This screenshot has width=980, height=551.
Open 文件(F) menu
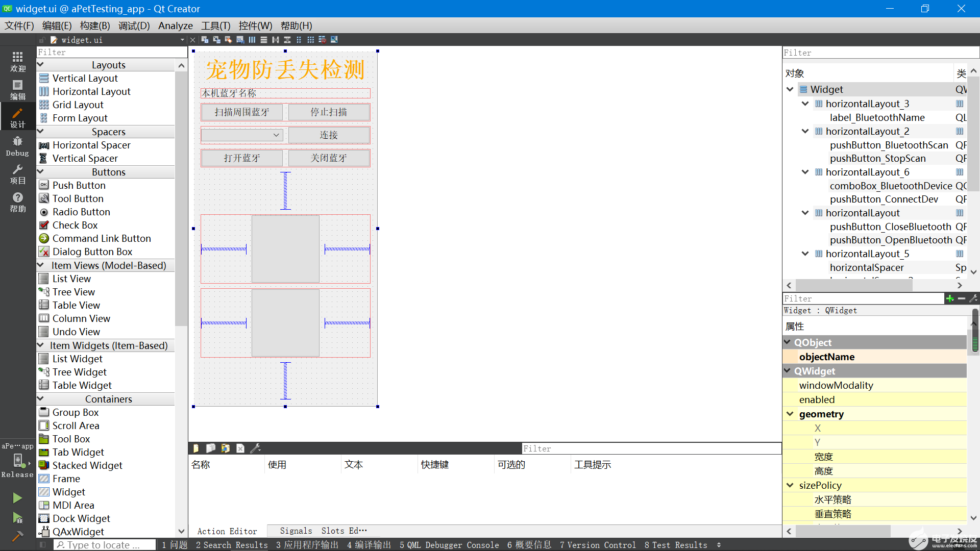coord(19,26)
